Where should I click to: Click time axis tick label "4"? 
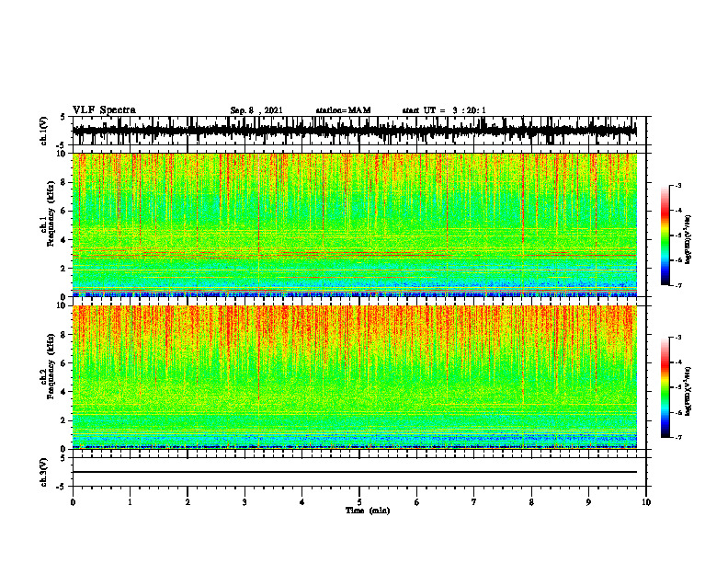302,502
